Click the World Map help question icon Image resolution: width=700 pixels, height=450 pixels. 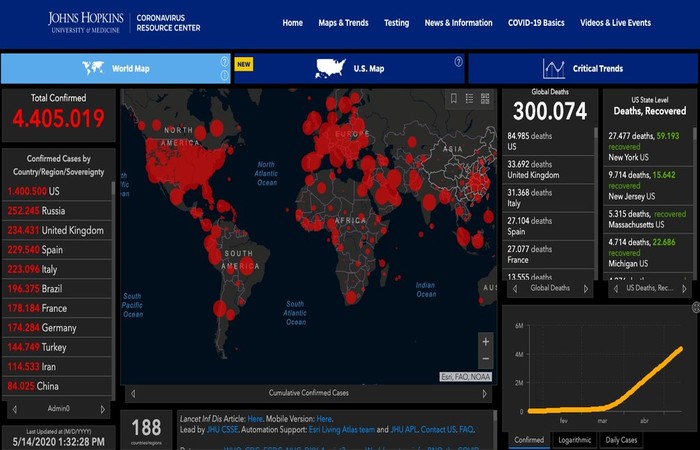[225, 62]
